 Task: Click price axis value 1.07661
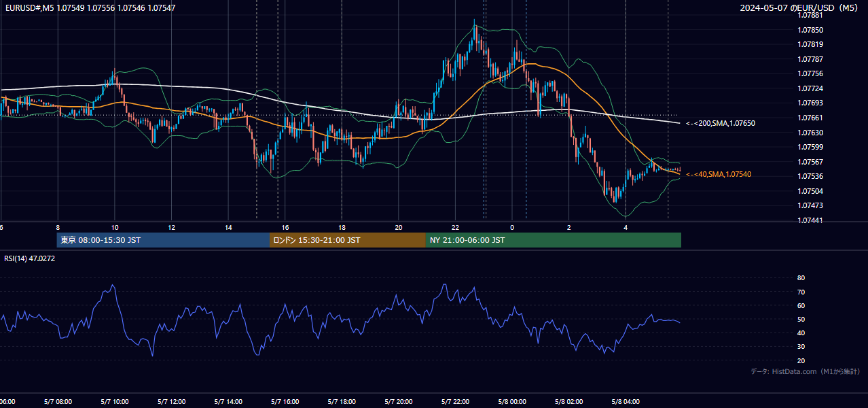pos(811,118)
